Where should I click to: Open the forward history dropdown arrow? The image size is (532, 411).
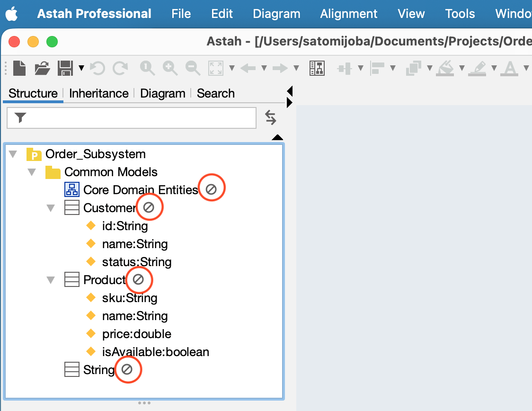click(x=296, y=68)
